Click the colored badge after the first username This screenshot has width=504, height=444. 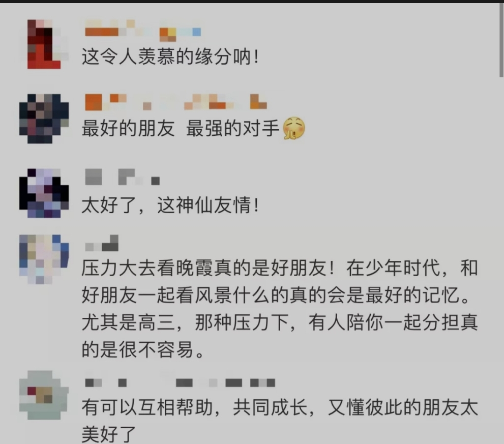click(x=180, y=33)
